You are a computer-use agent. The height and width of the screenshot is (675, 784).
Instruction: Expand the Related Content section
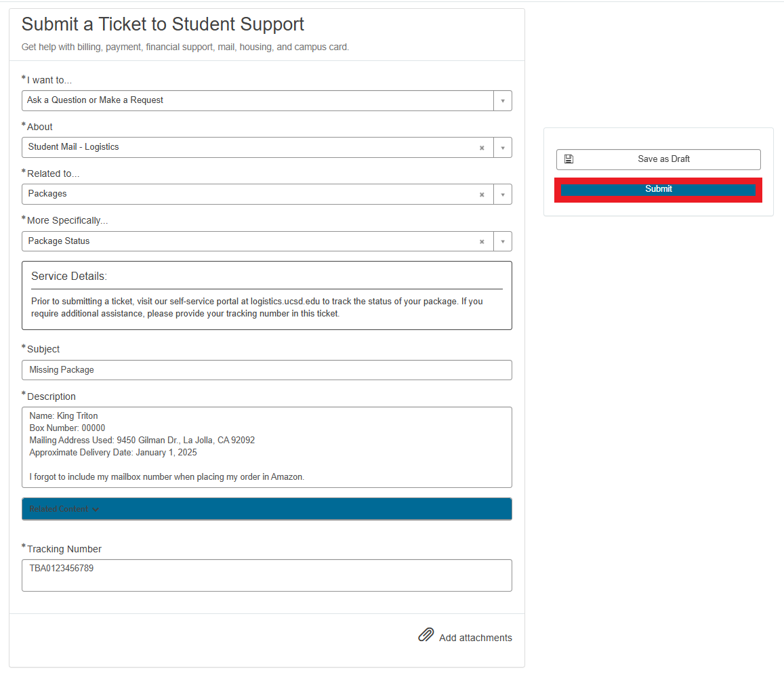64,510
